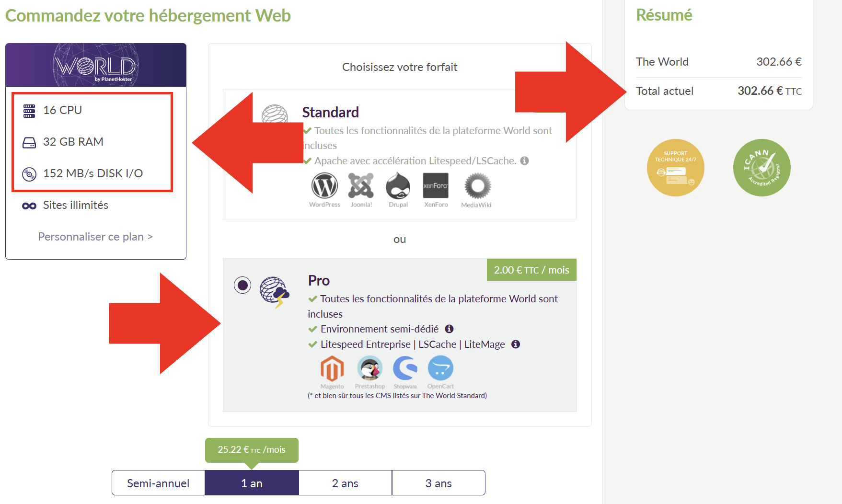Click the Pro plan title
Viewport: 842px width, 504px height.
coord(319,280)
